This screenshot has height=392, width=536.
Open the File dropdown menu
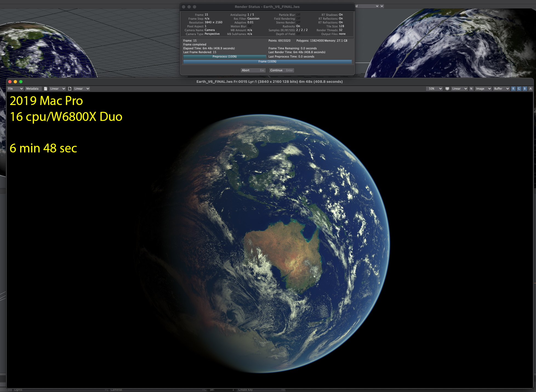15,89
